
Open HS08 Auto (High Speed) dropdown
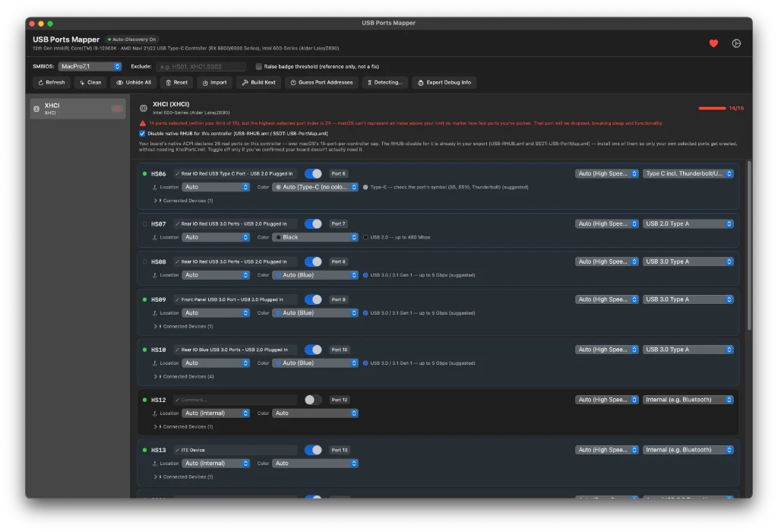[607, 261]
